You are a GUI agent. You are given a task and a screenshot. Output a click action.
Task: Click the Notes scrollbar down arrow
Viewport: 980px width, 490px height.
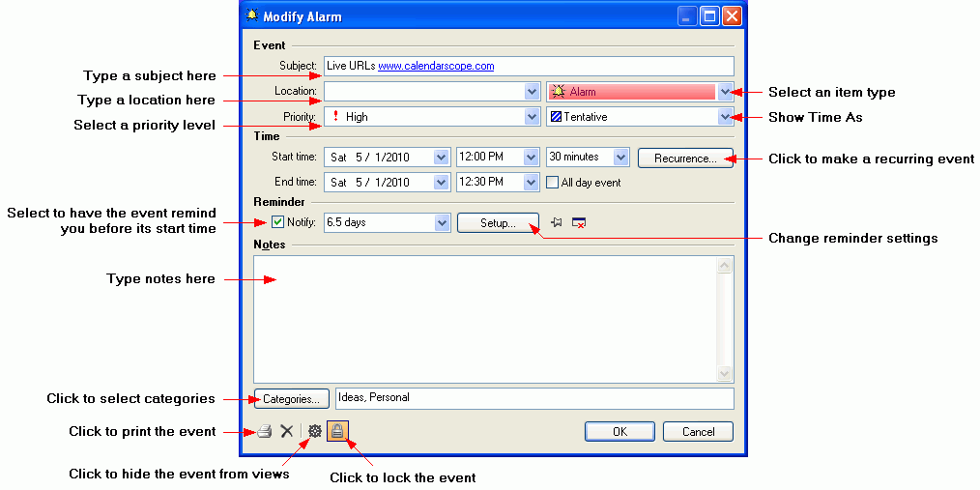click(725, 373)
